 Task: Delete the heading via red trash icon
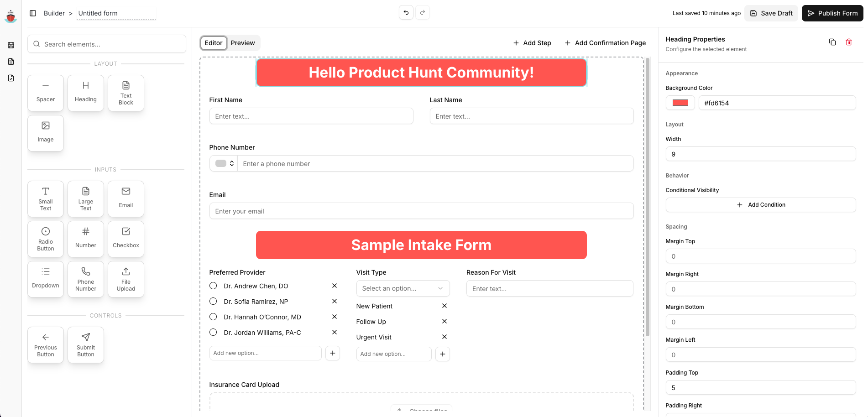pyautogui.click(x=849, y=42)
